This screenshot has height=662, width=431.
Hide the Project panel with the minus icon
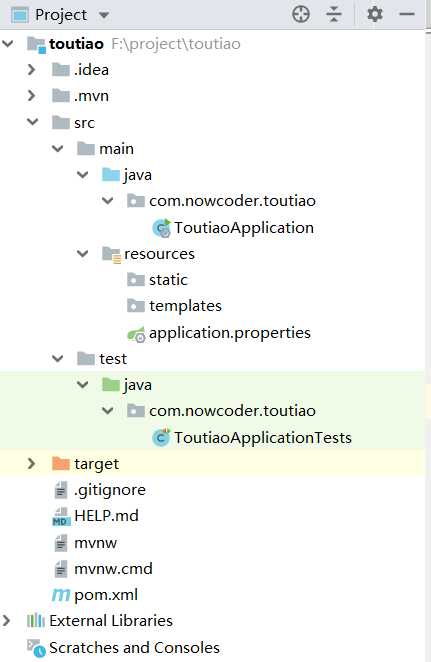(407, 14)
